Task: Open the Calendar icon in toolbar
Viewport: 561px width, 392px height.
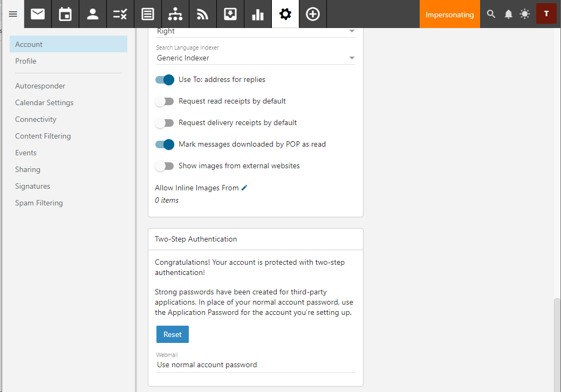Action: click(65, 14)
